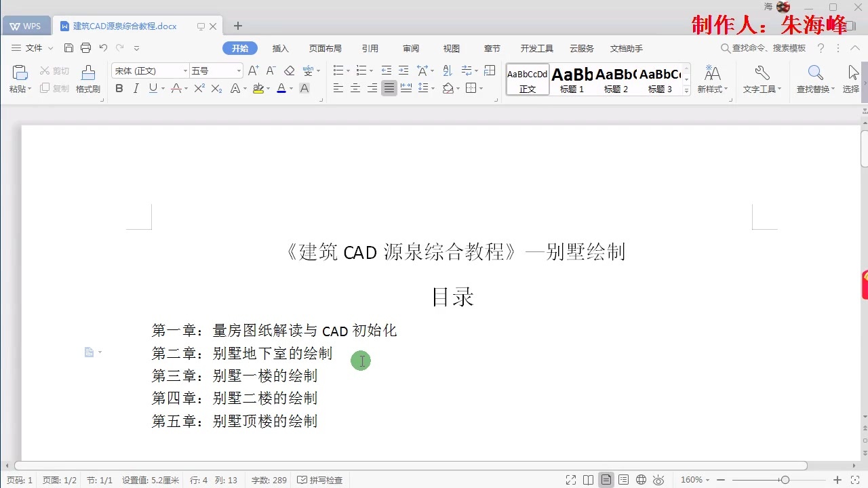Open numbered list dropdown
This screenshot has width=868, height=488.
[371, 71]
